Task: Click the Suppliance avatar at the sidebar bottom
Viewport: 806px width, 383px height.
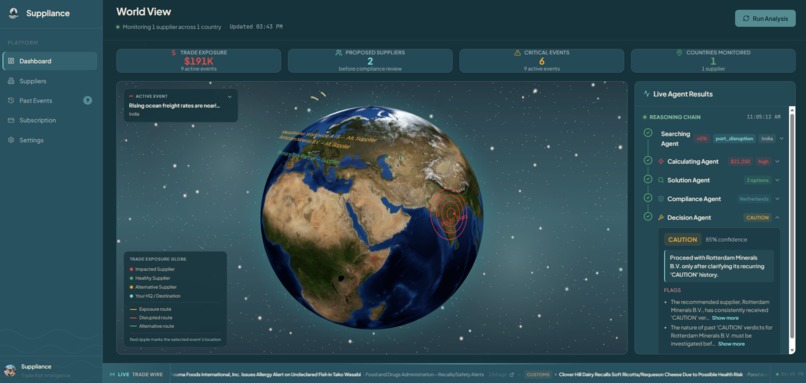Action: point(10,370)
